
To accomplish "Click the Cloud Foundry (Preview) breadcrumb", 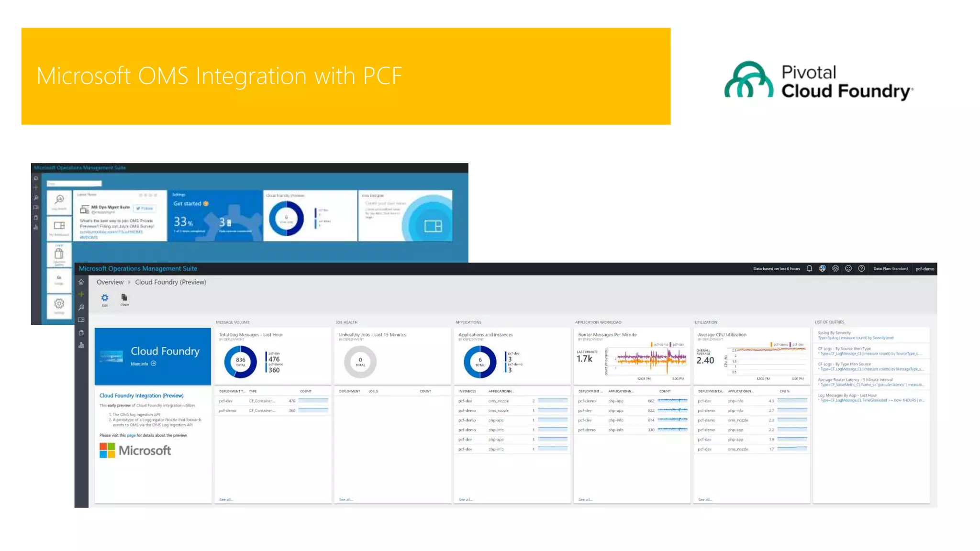I will [170, 282].
